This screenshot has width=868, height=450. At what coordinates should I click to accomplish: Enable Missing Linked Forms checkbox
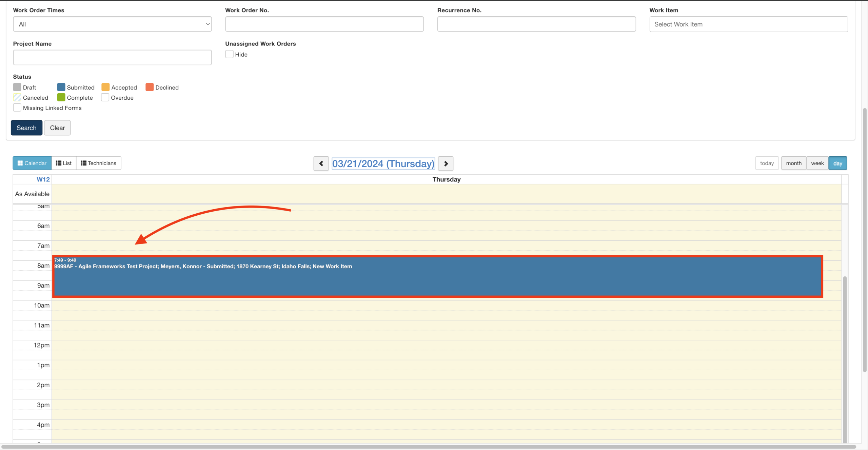(x=17, y=108)
